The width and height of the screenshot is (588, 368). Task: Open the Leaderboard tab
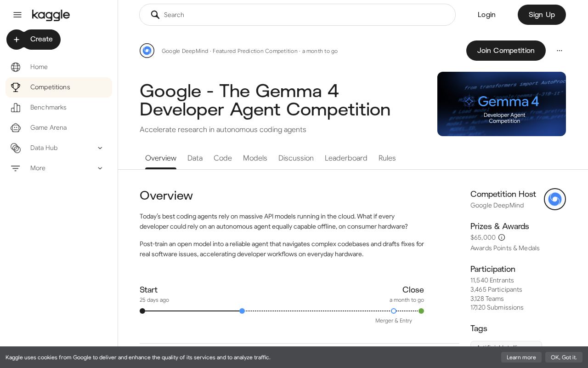pos(346,158)
